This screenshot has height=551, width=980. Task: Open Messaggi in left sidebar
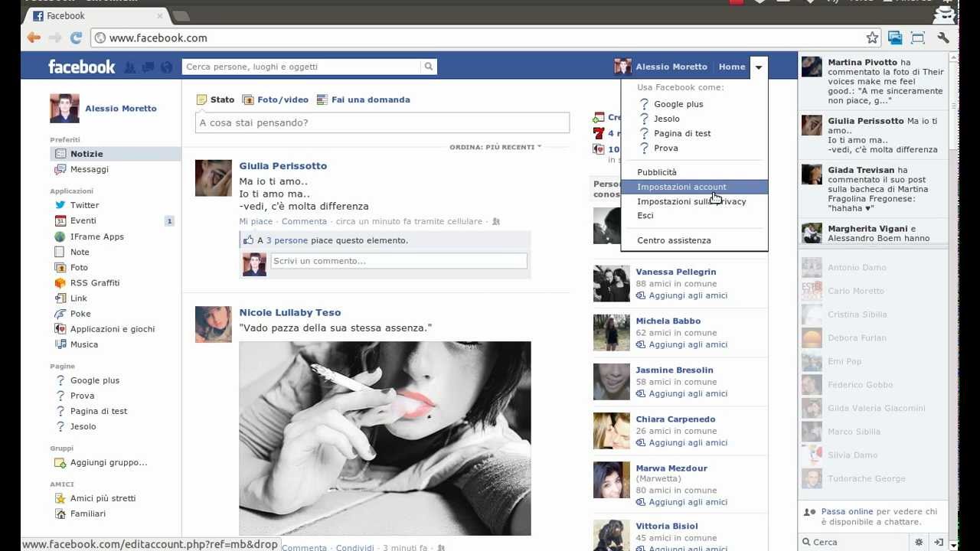point(90,169)
